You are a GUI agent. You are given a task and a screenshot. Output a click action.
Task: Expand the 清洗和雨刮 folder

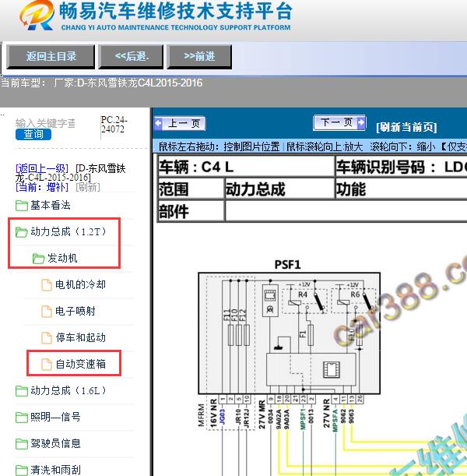pyautogui.click(x=55, y=470)
